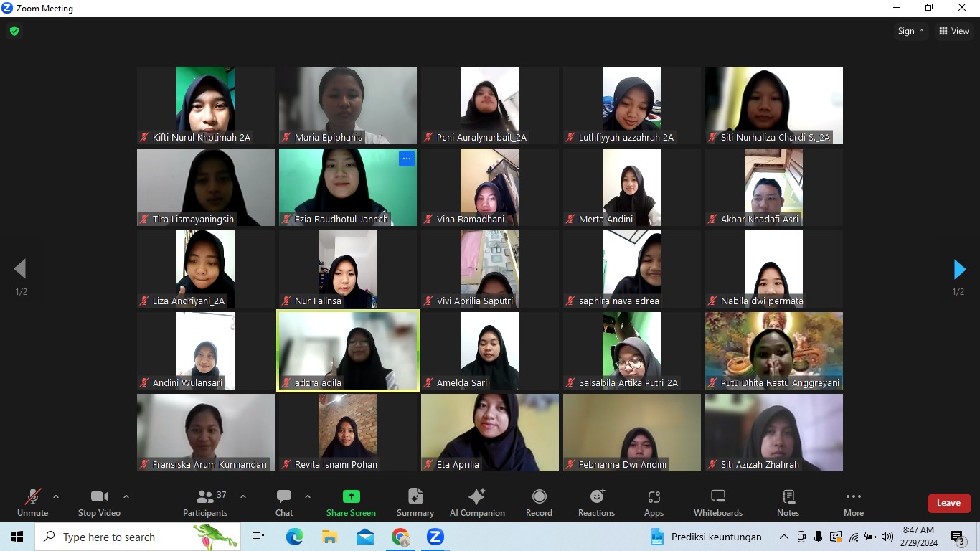This screenshot has height=551, width=980.
Task: Open the View layout menu
Action: click(x=954, y=31)
